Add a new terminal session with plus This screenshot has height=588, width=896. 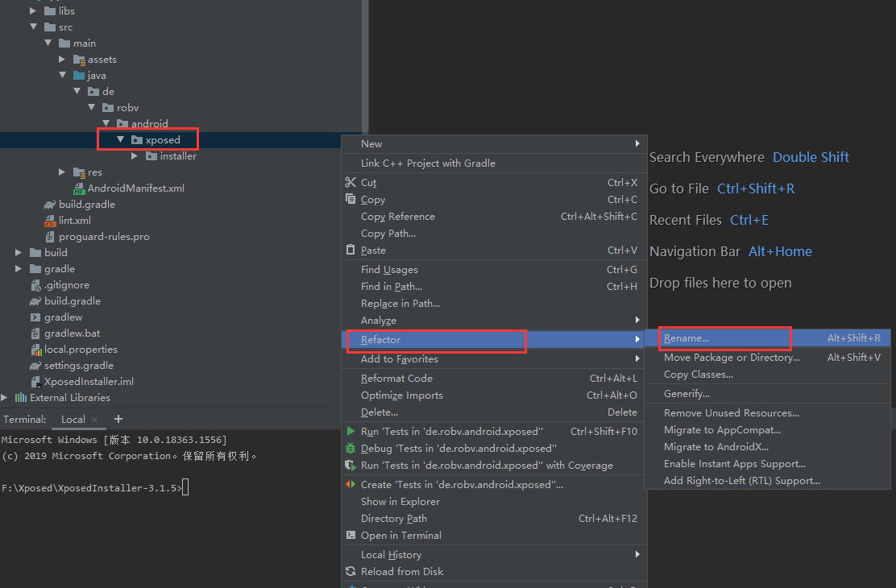click(x=118, y=419)
